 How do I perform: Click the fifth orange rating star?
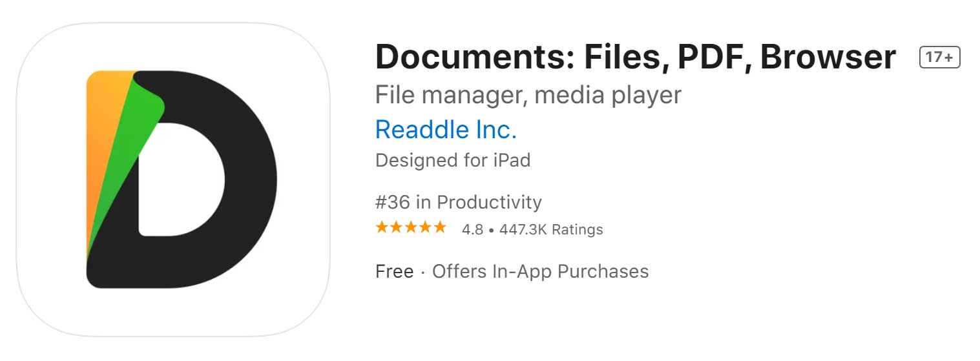click(x=439, y=228)
